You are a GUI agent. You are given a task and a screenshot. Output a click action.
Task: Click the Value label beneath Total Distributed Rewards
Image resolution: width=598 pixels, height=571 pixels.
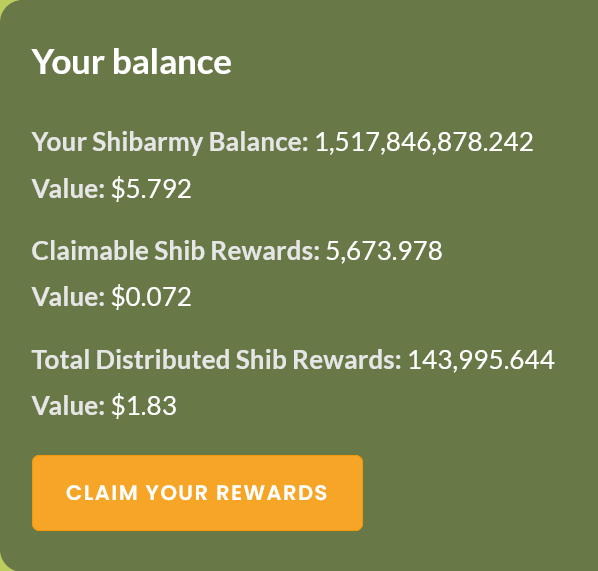[68, 405]
